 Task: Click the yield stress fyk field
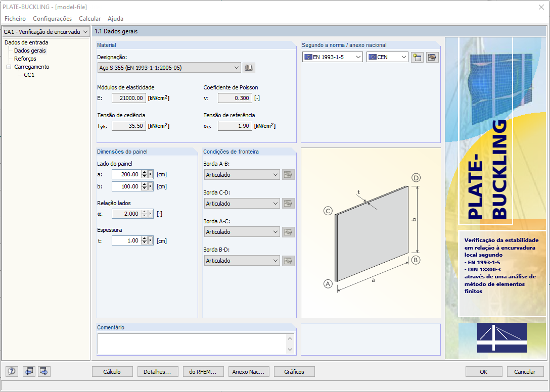(x=129, y=126)
